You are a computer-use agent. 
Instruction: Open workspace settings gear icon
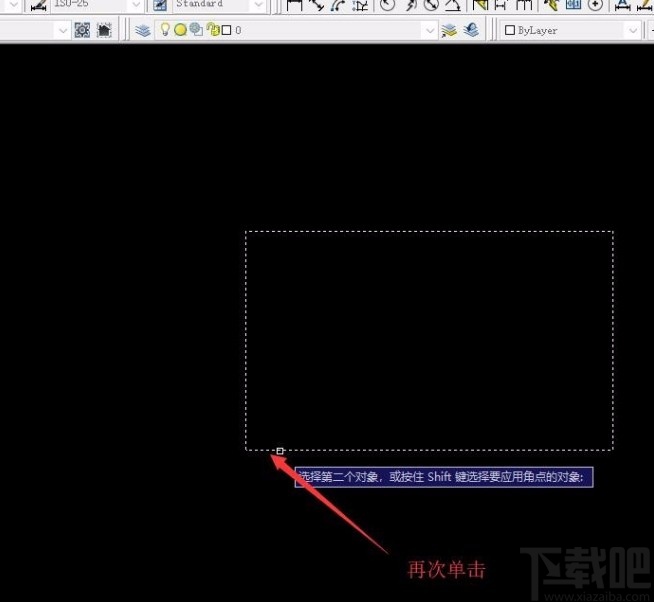(x=82, y=30)
